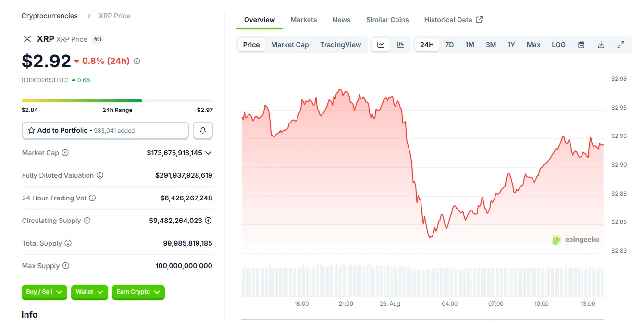Screen dimensions: 644x321
Task: Open the Wallet dropdown
Action: 89,292
